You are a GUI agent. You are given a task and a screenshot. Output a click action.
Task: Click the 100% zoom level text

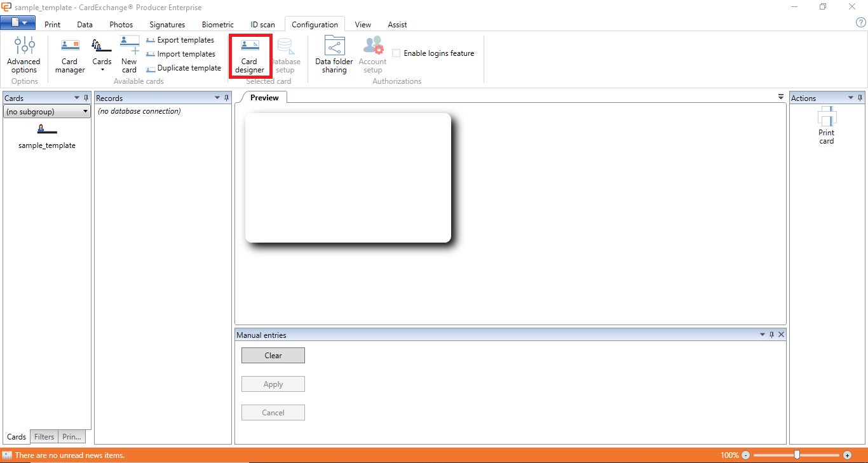pyautogui.click(x=730, y=455)
